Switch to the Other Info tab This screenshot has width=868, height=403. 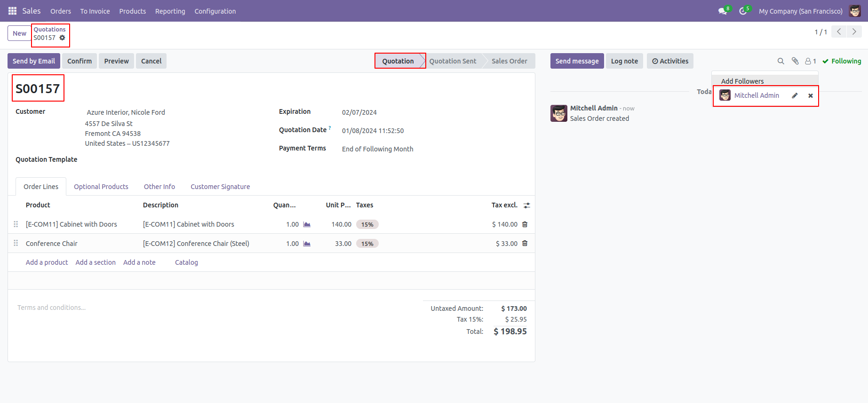(x=159, y=187)
